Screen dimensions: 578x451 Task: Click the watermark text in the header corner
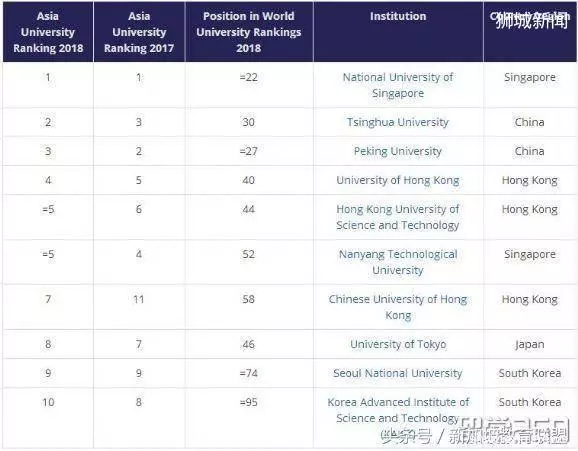(531, 20)
